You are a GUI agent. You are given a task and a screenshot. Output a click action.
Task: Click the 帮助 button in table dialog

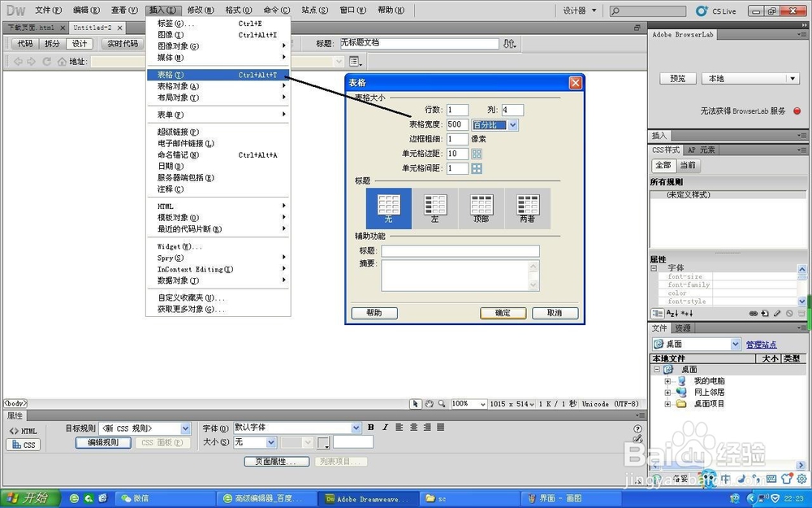point(374,313)
